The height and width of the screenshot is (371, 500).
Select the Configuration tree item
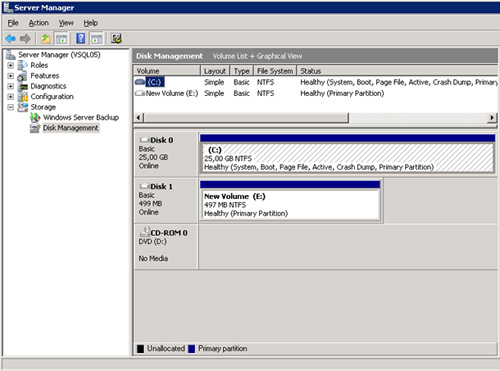[x=52, y=97]
